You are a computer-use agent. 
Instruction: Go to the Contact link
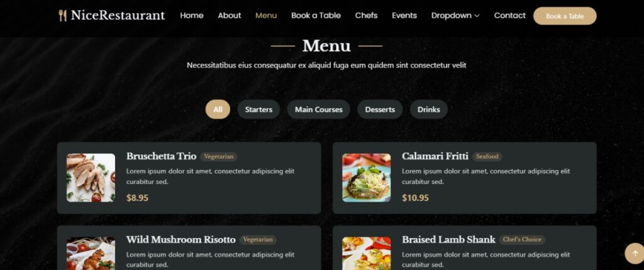click(509, 16)
